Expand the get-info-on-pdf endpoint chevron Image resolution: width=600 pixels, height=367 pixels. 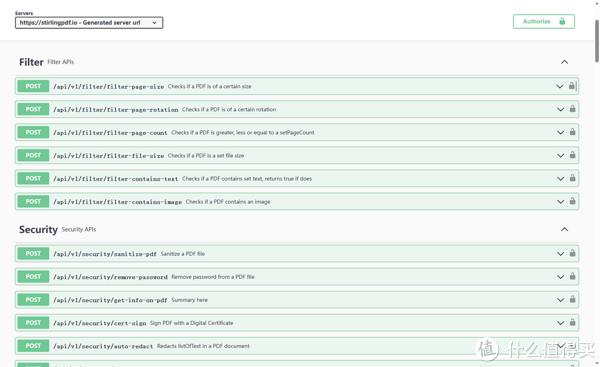561,300
